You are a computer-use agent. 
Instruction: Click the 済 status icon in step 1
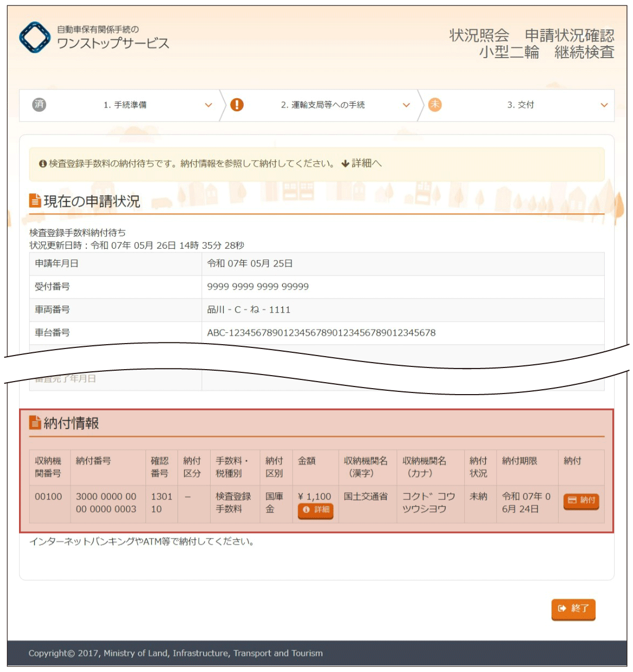(39, 104)
